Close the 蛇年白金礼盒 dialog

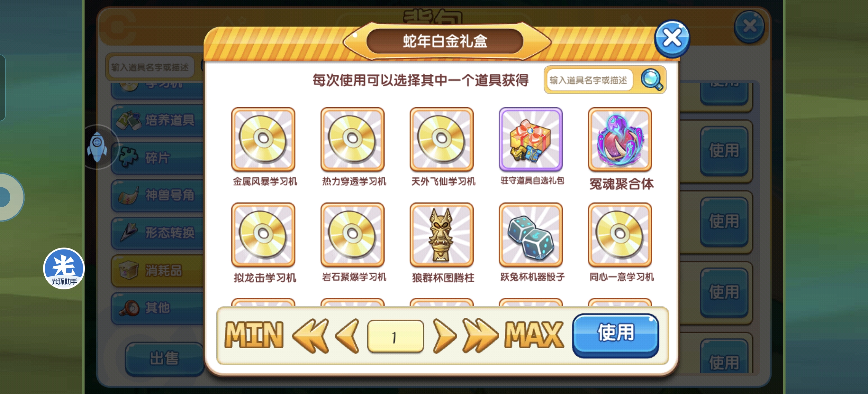[x=672, y=38]
